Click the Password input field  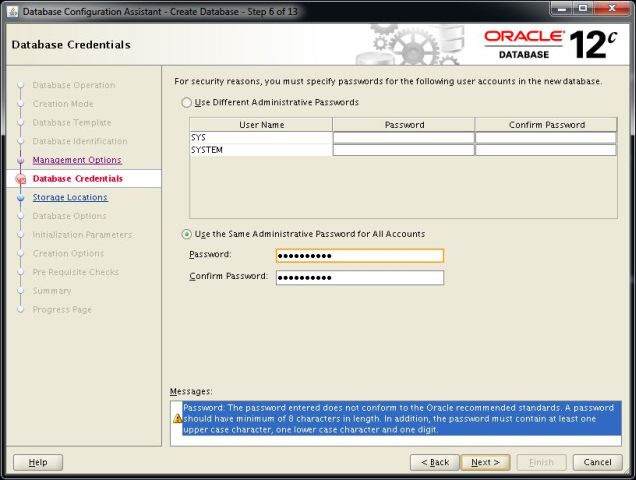point(360,256)
